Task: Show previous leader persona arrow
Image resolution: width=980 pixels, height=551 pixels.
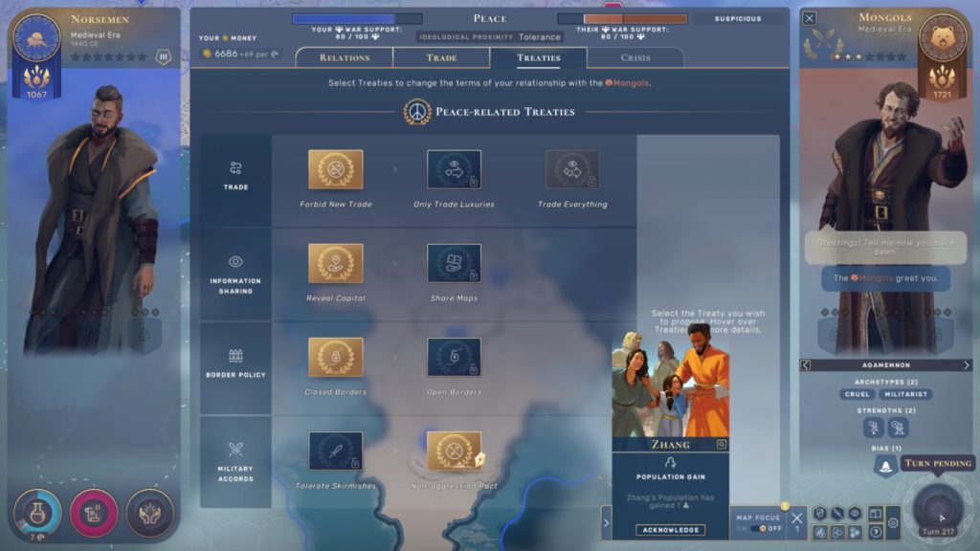Action: point(806,364)
